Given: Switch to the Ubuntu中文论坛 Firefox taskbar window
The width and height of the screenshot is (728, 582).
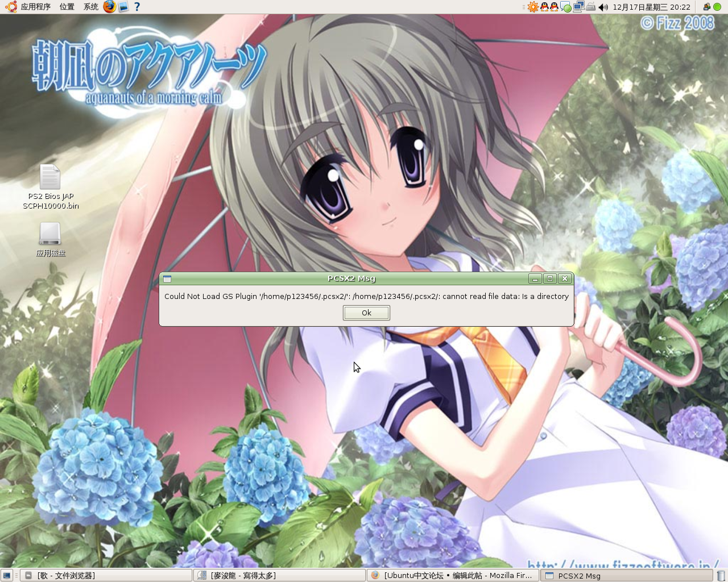Looking at the screenshot, I should [453, 575].
